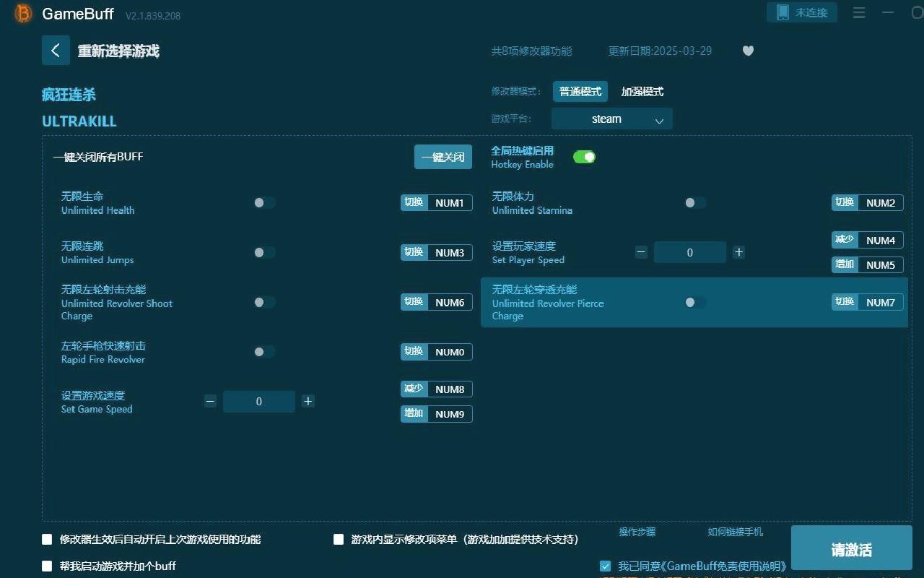Toggle Unlimited Stamina switch
924x578 pixels.
pyautogui.click(x=695, y=203)
